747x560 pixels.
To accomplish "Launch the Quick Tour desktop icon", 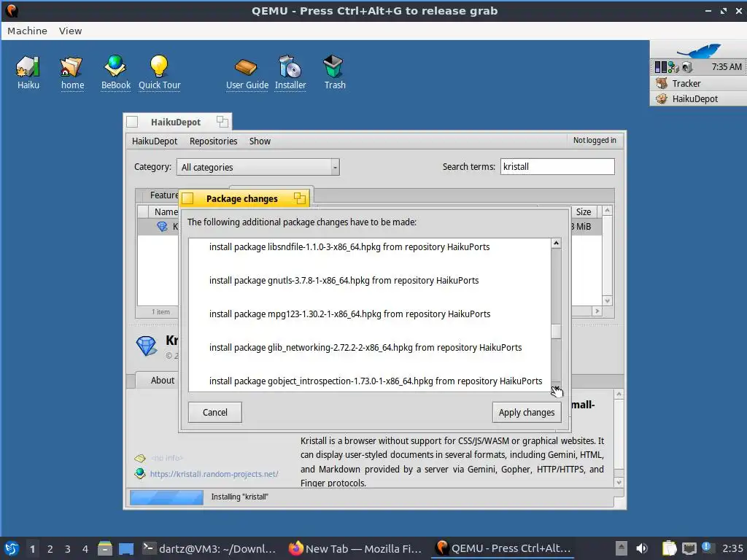I will coord(159,72).
